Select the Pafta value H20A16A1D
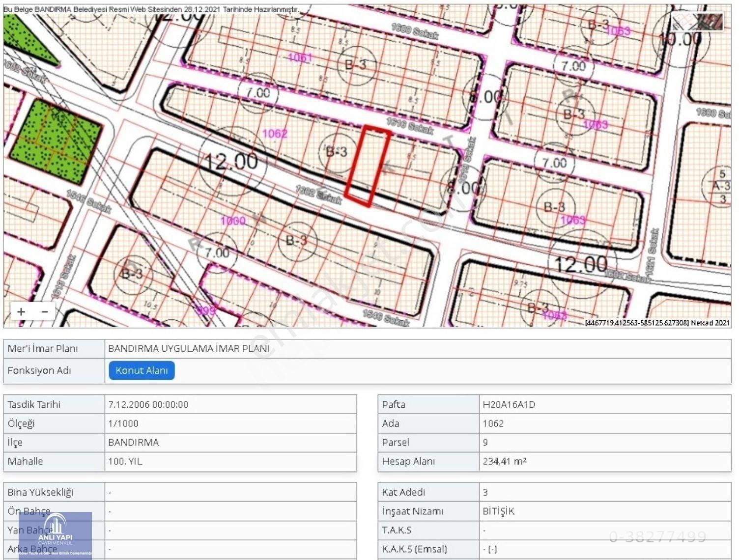Image resolution: width=740 pixels, height=560 pixels. [509, 405]
